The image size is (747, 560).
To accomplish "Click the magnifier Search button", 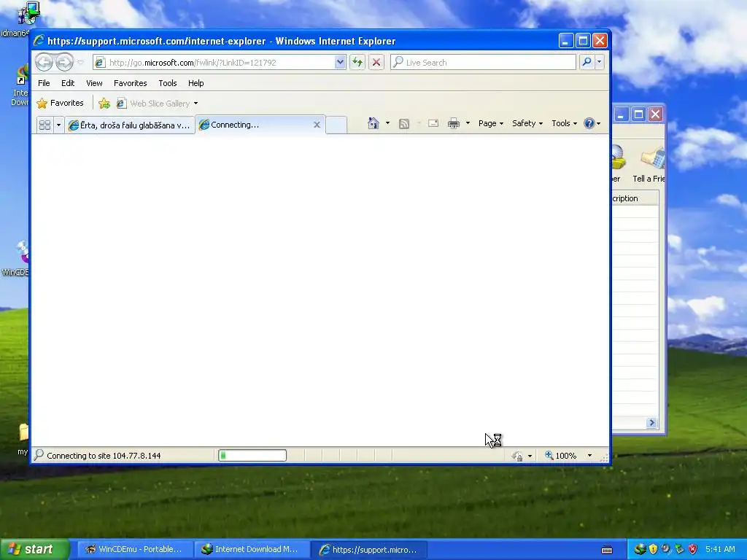I will click(x=587, y=62).
